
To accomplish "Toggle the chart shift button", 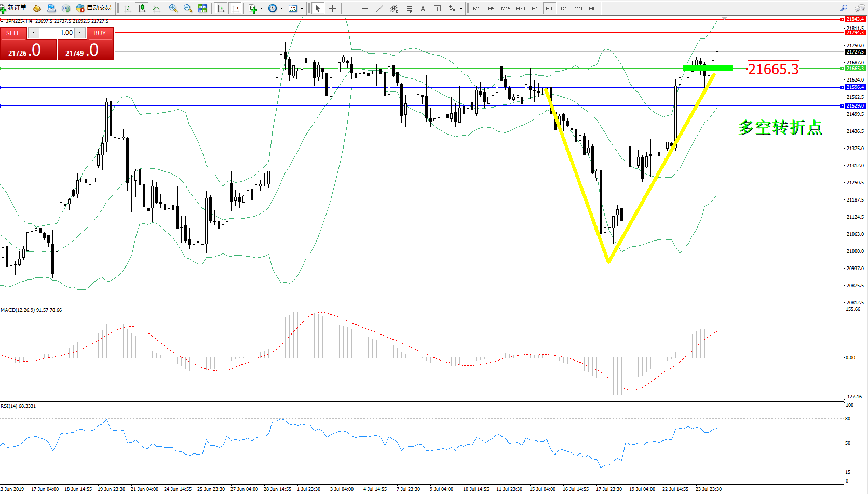I will click(x=235, y=8).
